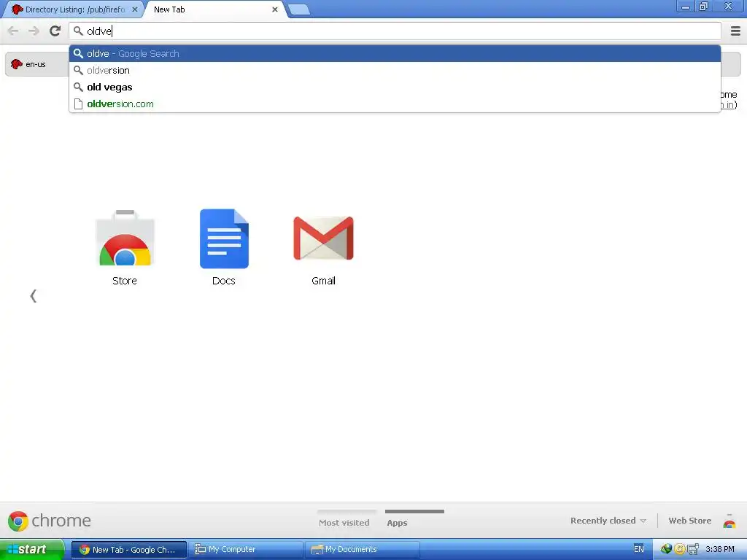The image size is (747, 560).
Task: Open the Gmail app icon
Action: [323, 238]
